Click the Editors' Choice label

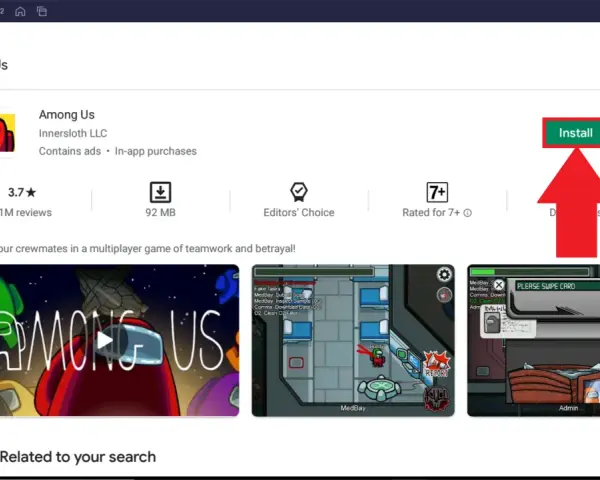pos(299,212)
